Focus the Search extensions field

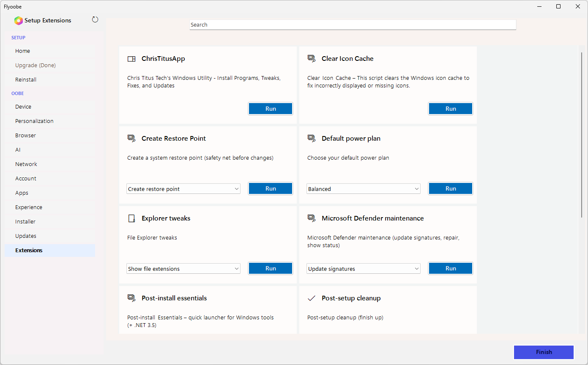click(353, 25)
